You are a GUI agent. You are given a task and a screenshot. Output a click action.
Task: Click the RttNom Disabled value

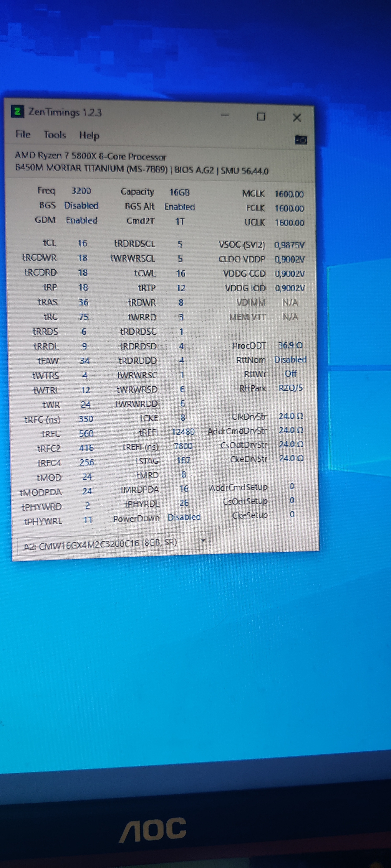[290, 360]
